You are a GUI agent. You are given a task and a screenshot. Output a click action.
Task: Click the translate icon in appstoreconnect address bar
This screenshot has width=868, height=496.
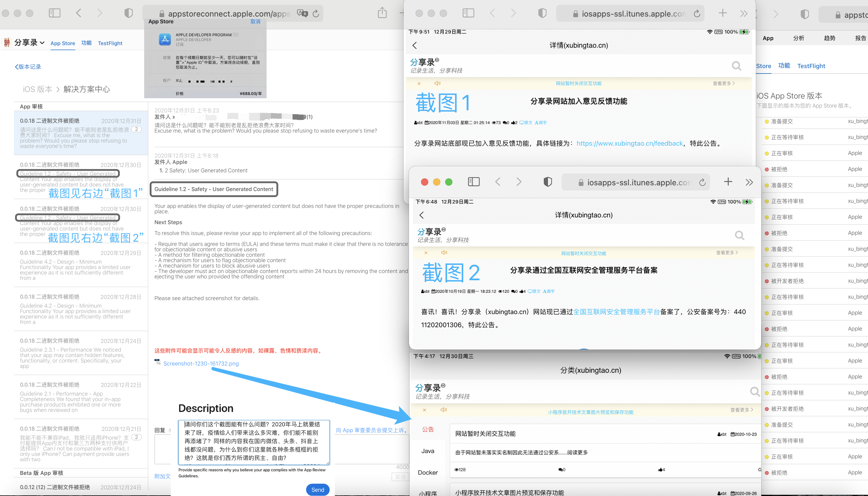point(302,13)
